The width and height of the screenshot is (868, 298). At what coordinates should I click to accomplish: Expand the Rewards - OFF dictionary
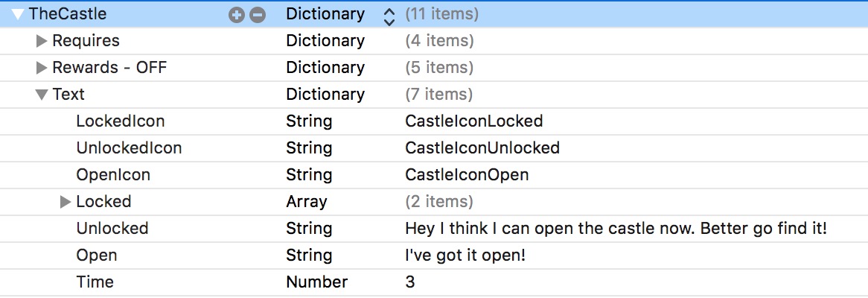point(42,68)
